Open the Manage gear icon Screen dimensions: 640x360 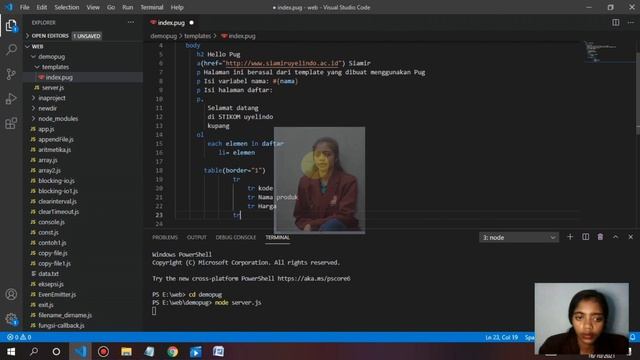click(11, 319)
